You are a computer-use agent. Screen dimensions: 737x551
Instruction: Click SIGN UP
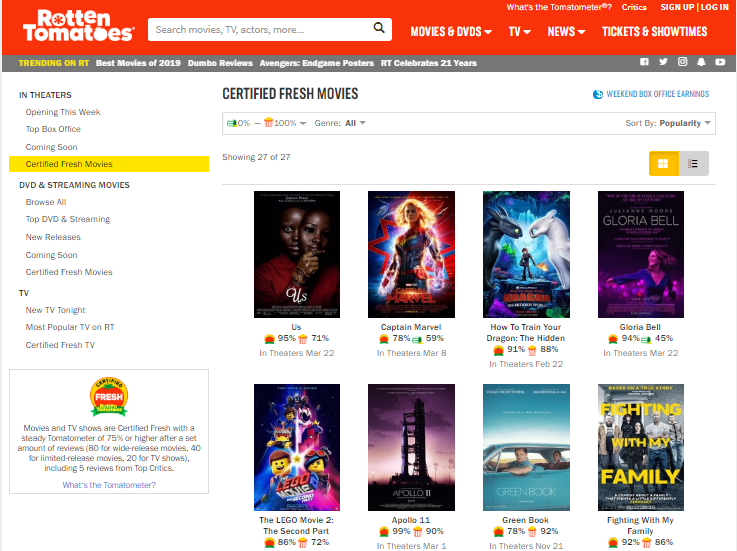point(677,7)
